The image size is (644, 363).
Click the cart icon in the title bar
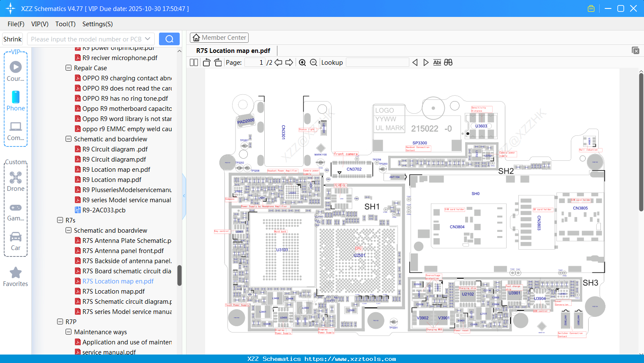[591, 8]
